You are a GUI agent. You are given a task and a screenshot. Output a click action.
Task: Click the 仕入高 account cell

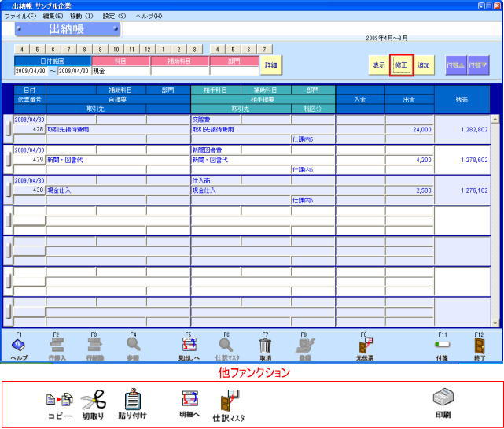point(215,181)
